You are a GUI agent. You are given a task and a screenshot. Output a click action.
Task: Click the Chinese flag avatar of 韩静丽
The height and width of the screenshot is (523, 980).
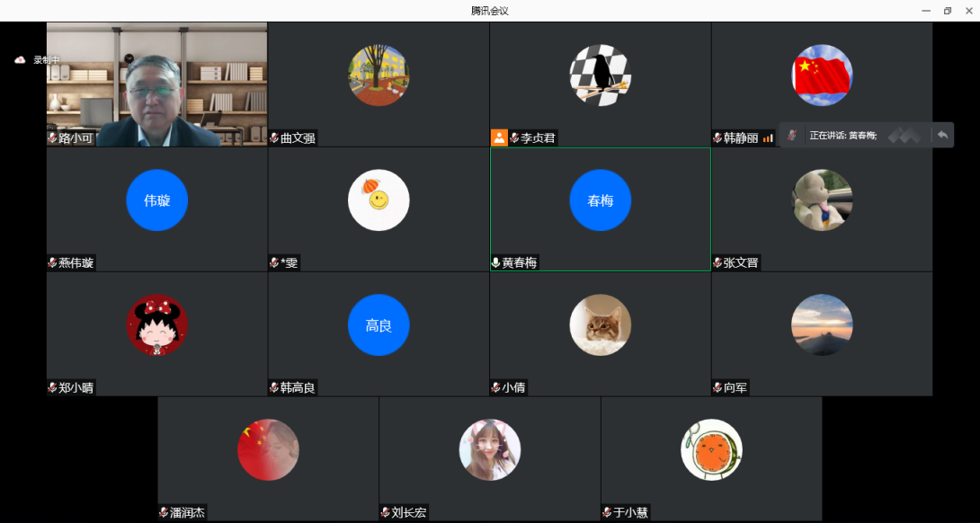(822, 75)
